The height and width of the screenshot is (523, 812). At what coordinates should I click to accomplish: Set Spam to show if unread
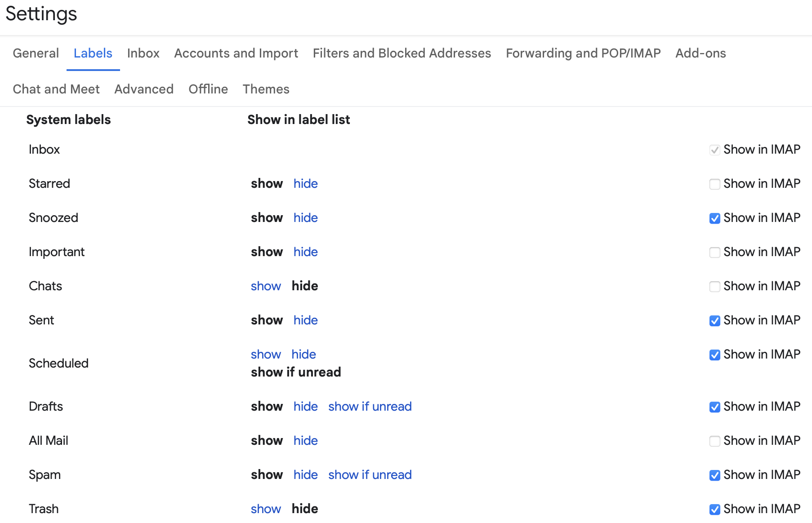tap(370, 475)
